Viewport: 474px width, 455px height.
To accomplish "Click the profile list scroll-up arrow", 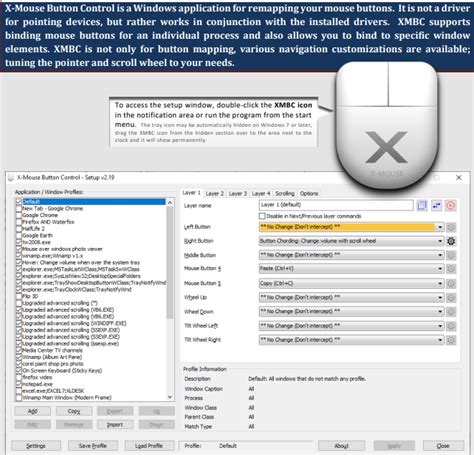I will (170, 202).
